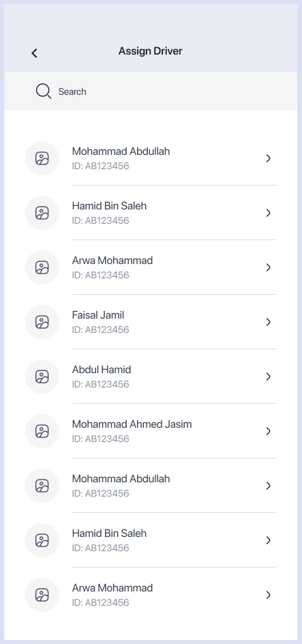
Task: Select the topmost Mohammad Abdullah driver name
Action: pos(121,151)
